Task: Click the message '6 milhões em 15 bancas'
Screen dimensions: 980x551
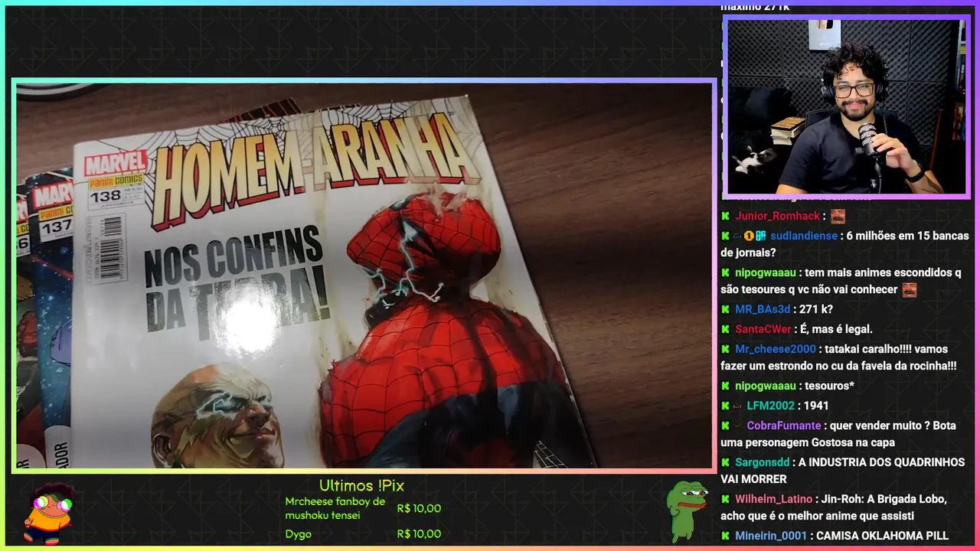Action: coord(844,244)
